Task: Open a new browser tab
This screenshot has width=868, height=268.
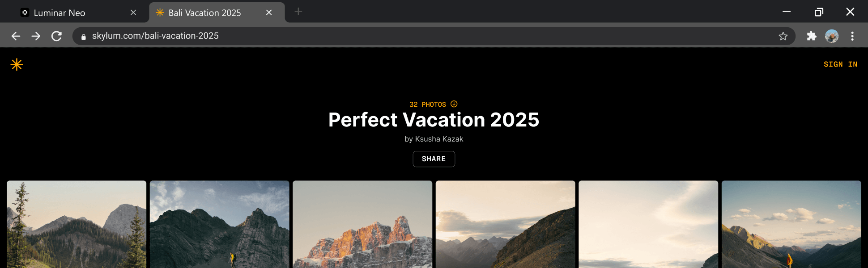Action: click(x=298, y=12)
